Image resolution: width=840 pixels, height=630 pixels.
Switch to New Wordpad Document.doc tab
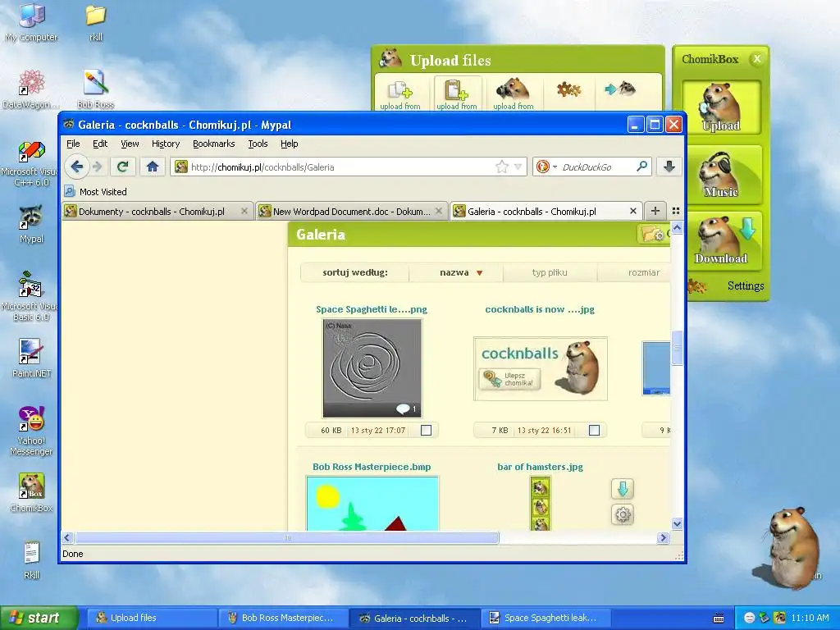click(351, 211)
